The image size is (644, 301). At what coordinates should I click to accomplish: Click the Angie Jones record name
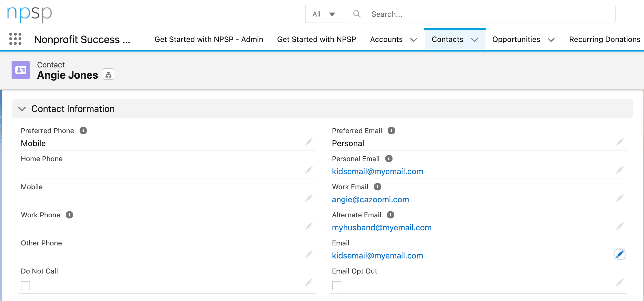pyautogui.click(x=67, y=75)
